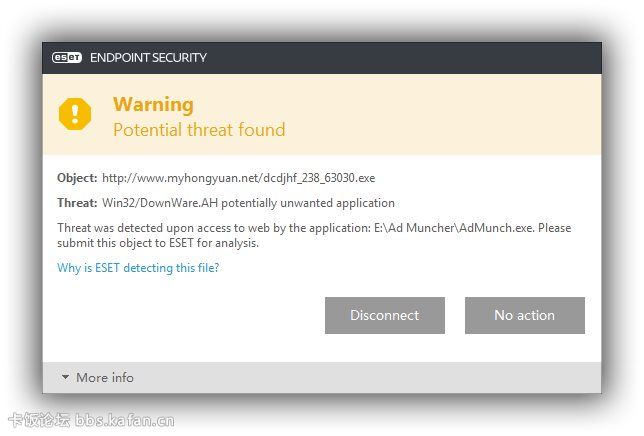Screen dimensions: 644x436
Task: Click the ENDPOINT SECURITY title text
Action: pyautogui.click(x=148, y=58)
